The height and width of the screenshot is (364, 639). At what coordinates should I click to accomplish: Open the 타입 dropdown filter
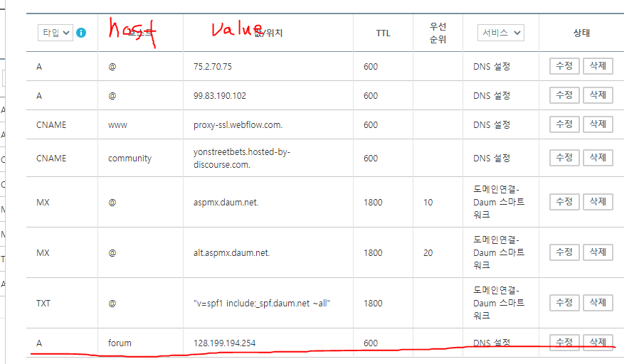pos(56,33)
